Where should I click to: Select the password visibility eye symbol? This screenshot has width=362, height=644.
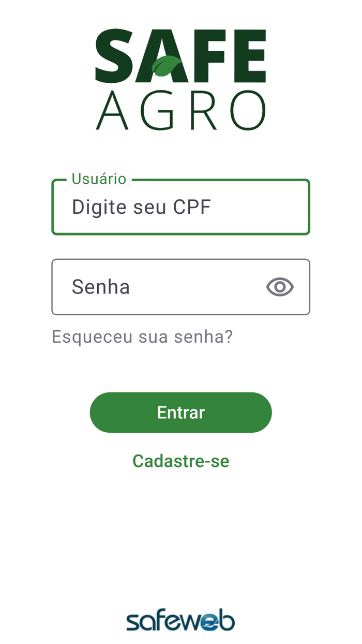(x=279, y=287)
